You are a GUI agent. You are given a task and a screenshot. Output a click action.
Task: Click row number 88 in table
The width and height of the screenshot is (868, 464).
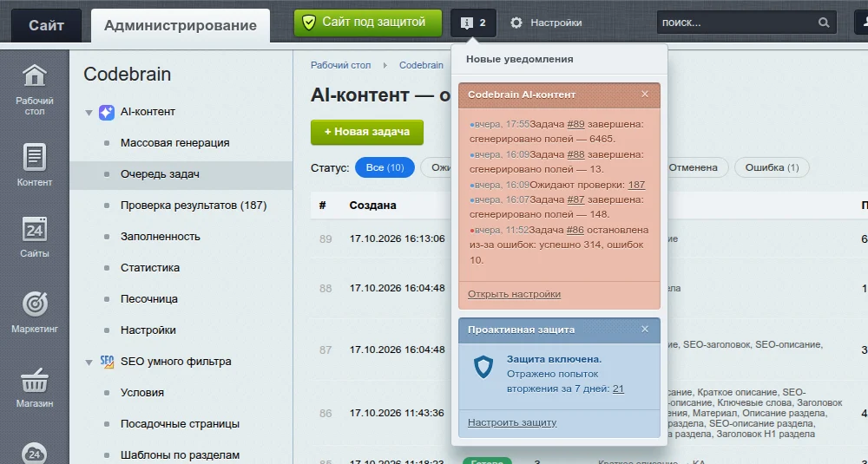point(325,289)
